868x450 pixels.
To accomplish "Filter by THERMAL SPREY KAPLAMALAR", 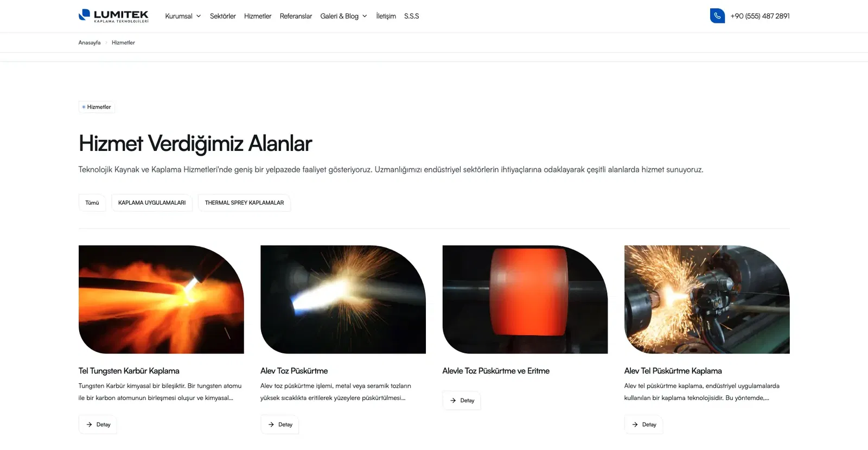I will coord(244,202).
